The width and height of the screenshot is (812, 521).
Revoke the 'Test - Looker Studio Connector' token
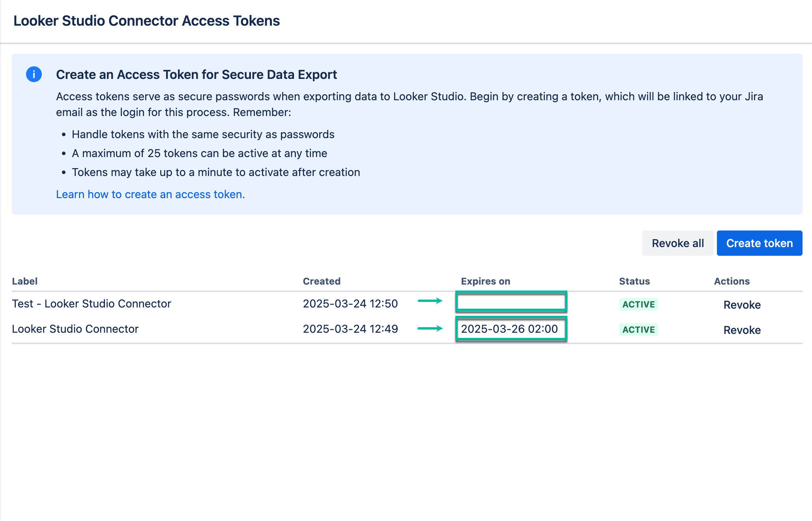click(742, 304)
